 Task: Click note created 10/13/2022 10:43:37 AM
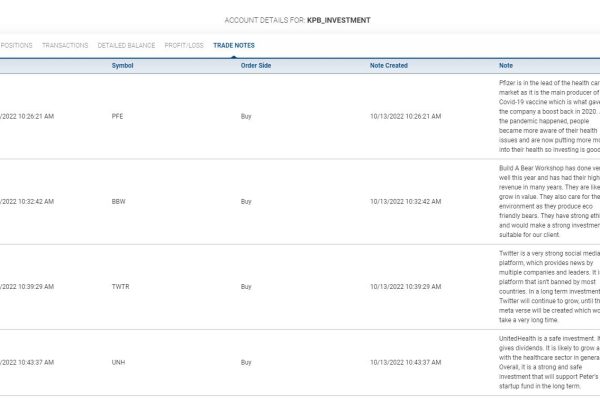tap(406, 362)
